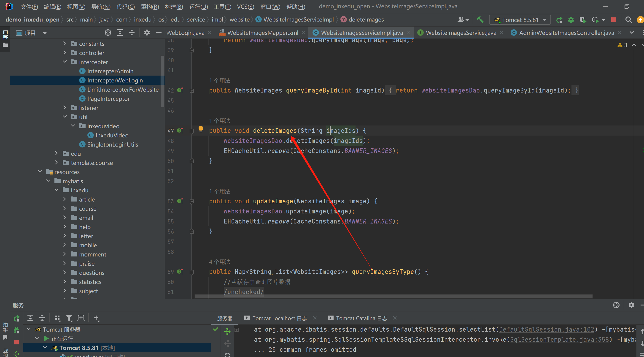Collapse all in the Project panel
644x357 pixels.
coord(132,33)
